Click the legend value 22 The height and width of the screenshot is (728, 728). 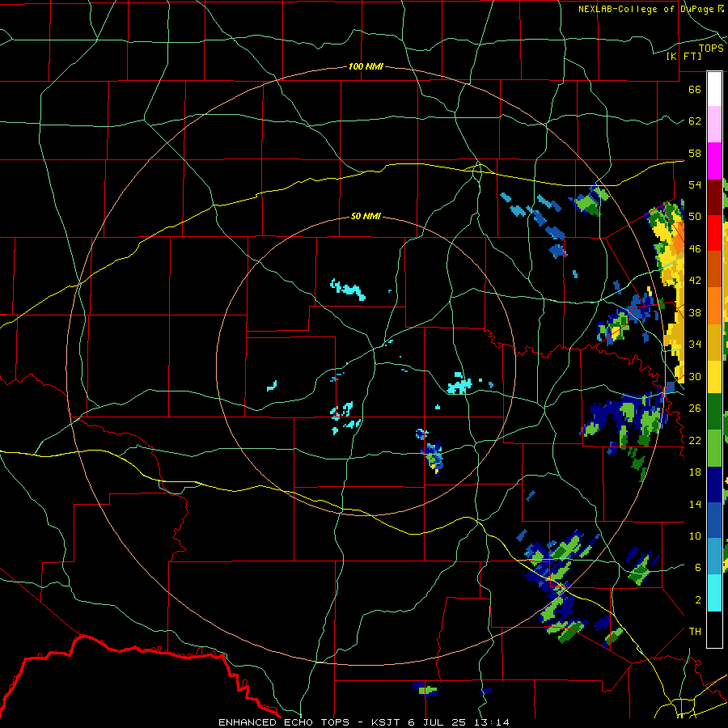(695, 440)
